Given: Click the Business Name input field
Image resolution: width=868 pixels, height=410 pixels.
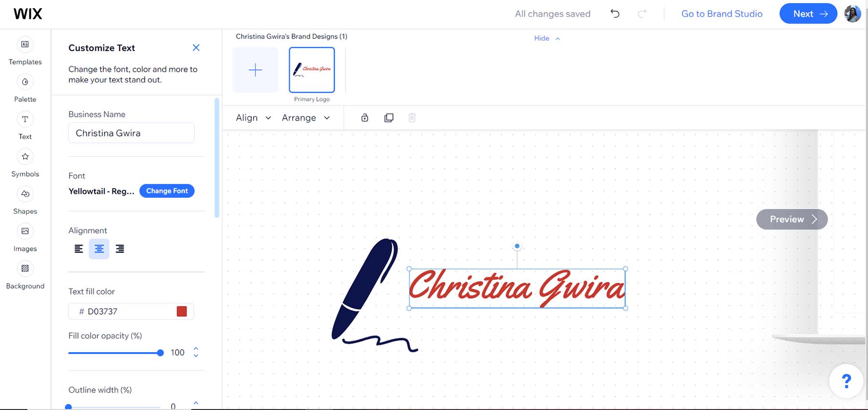Looking at the screenshot, I should (x=131, y=133).
